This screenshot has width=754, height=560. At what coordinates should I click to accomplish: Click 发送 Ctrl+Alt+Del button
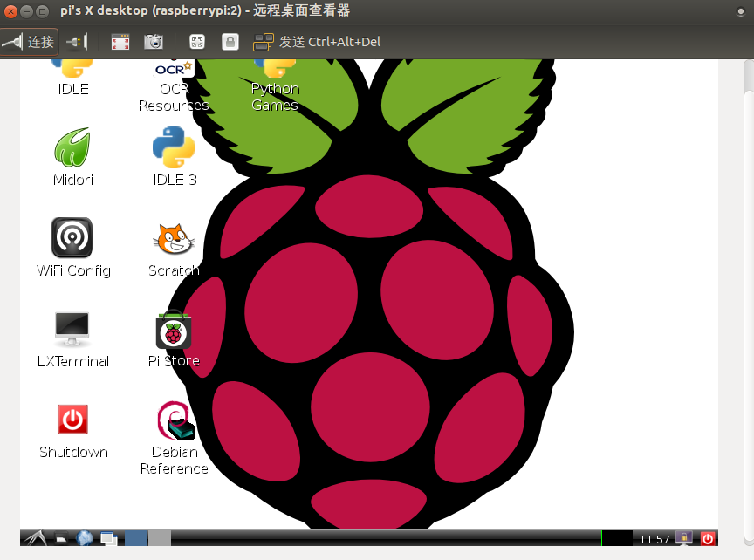point(317,42)
